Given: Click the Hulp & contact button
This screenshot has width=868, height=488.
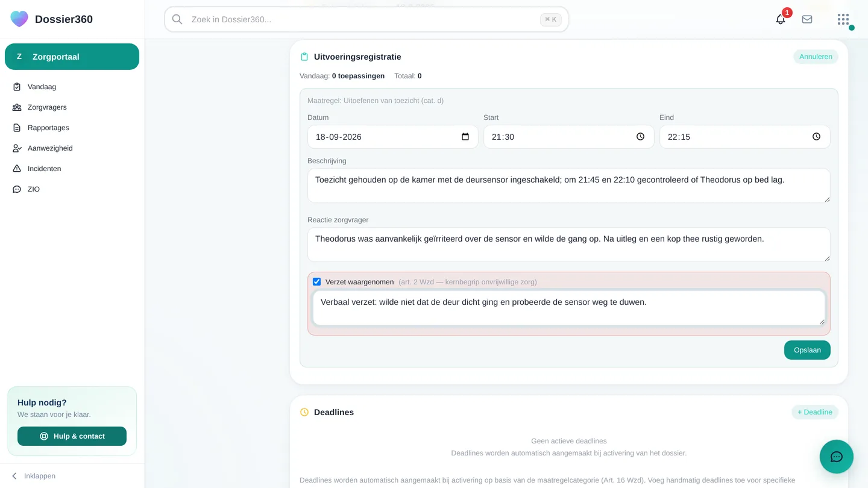Looking at the screenshot, I should coord(72,436).
